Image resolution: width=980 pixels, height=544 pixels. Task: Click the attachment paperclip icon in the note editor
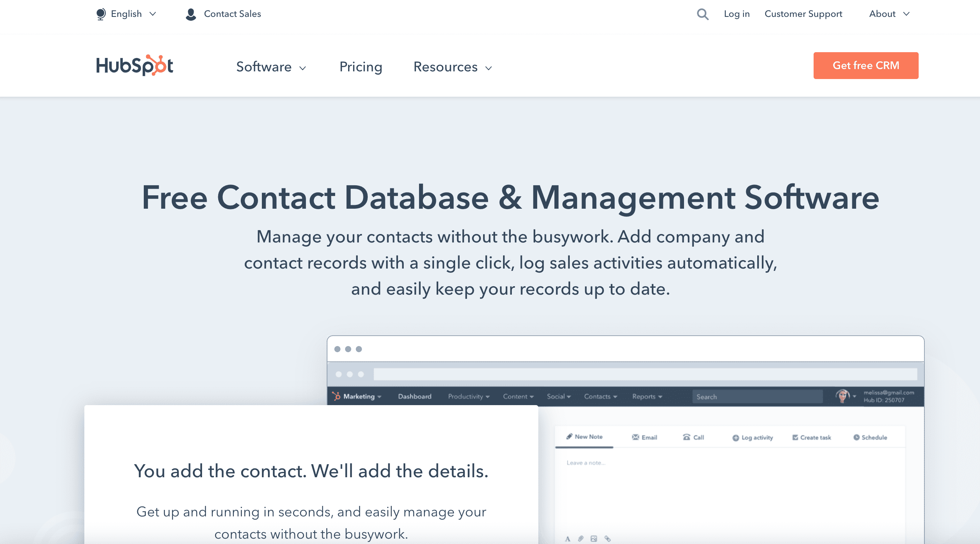[581, 539]
